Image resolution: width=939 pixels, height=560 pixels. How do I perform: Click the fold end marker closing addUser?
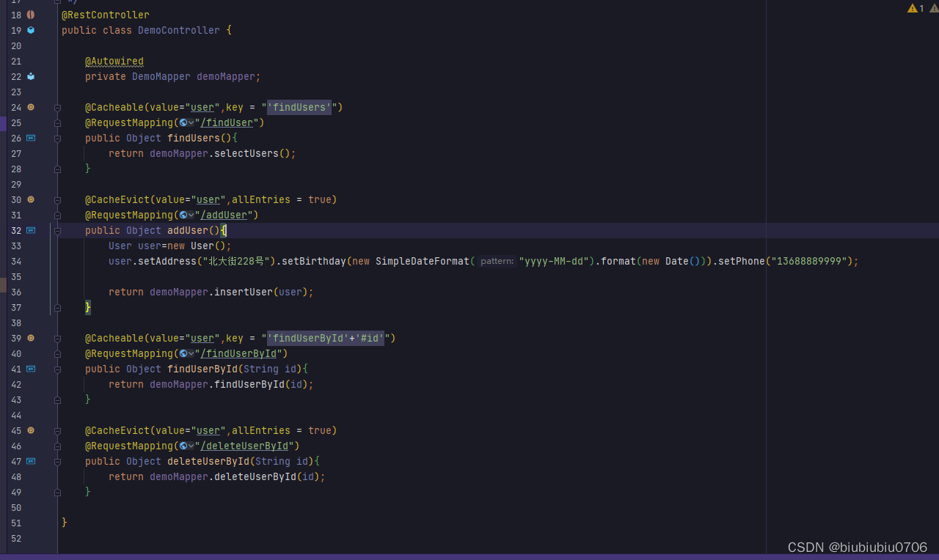pyautogui.click(x=57, y=307)
